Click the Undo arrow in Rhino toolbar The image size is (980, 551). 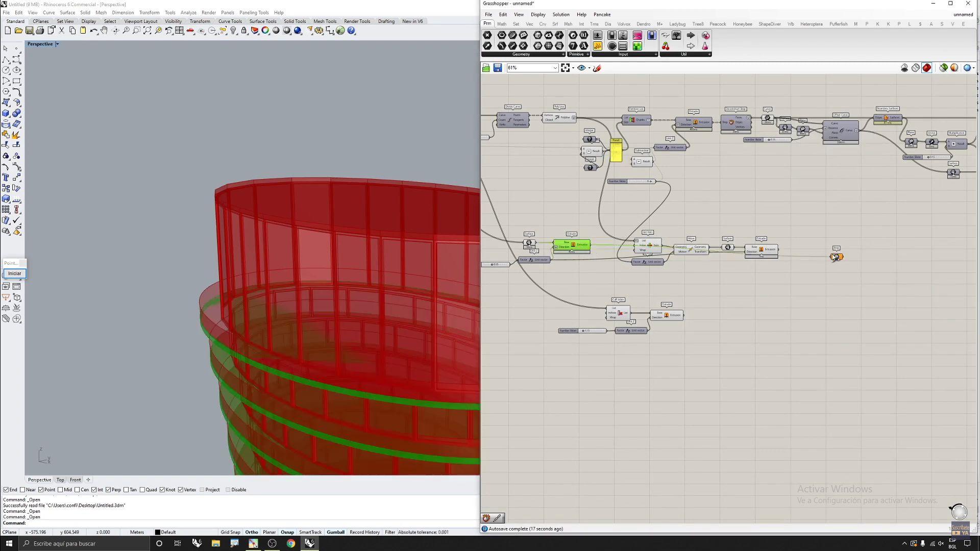coord(93,31)
